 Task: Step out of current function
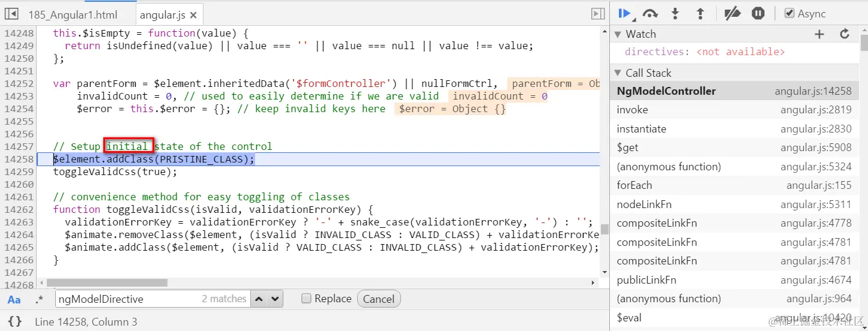[x=700, y=14]
